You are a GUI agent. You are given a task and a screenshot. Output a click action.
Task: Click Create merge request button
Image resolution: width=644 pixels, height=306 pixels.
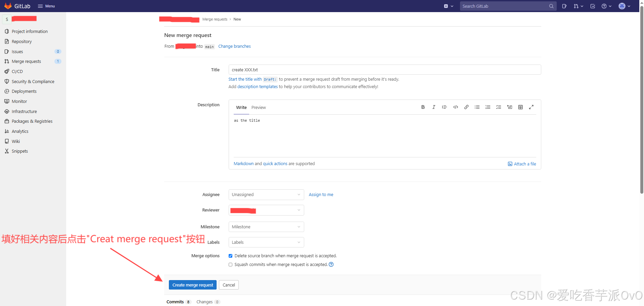click(x=193, y=285)
